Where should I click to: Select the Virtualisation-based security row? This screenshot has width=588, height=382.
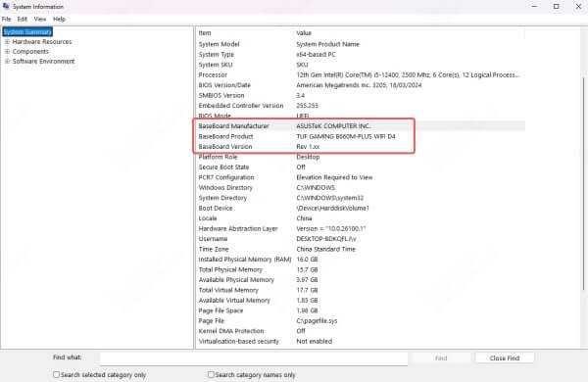tap(361, 341)
